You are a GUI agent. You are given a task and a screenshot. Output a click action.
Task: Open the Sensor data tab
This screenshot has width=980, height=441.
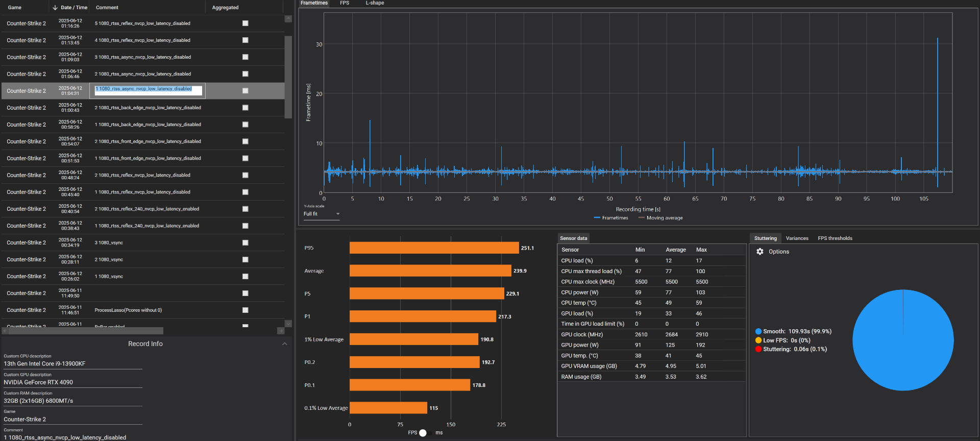[x=573, y=238]
